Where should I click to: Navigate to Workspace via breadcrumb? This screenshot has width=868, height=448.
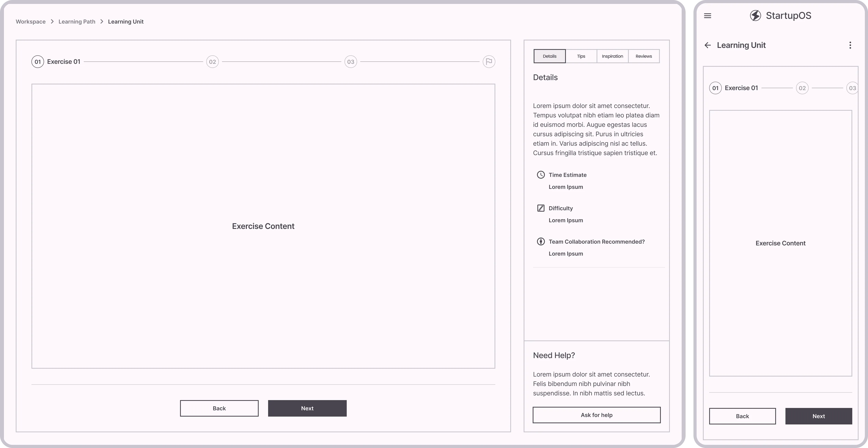31,21
